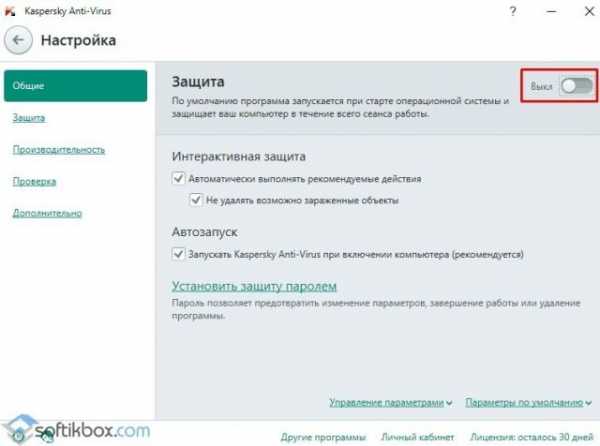Uncheck Не удалять возможно зараженные объекты
This screenshot has height=446, width=600.
click(196, 200)
